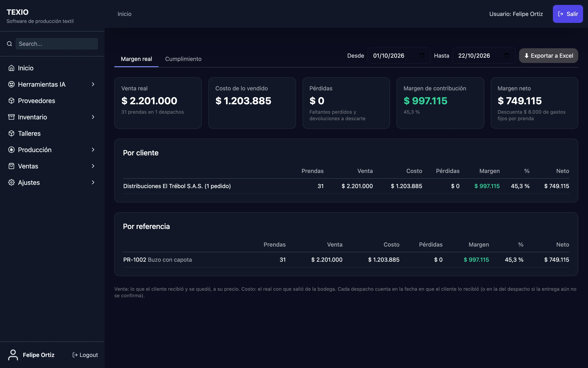Screen dimensions: 588x368
Task: Click the Inicio breadcrumb in top bar
Action: point(124,14)
